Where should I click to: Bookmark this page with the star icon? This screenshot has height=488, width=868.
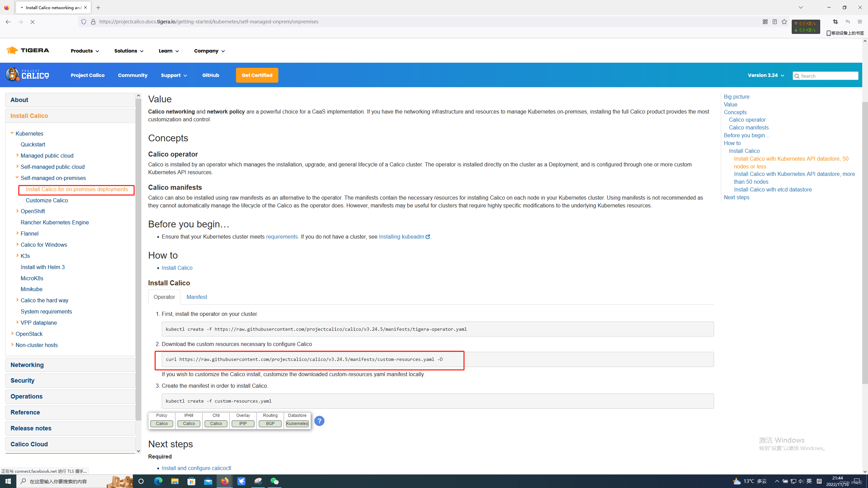coord(784,22)
